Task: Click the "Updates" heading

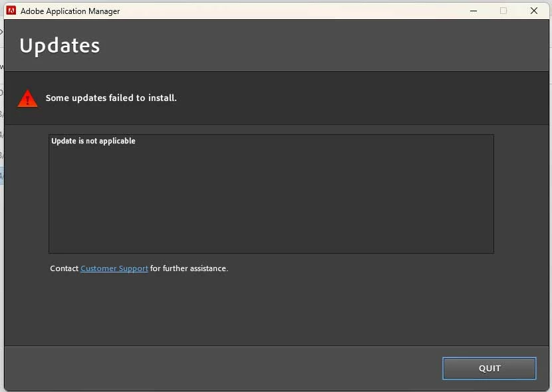Action: (x=60, y=46)
